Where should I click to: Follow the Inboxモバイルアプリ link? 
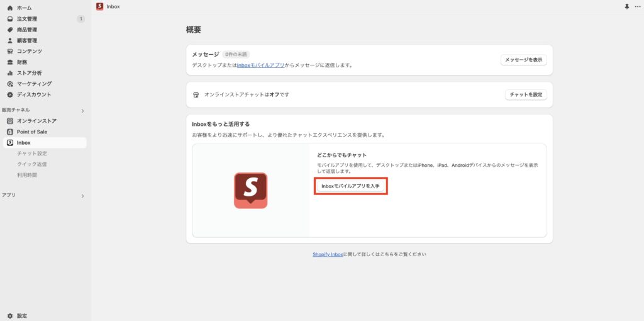[x=261, y=65]
